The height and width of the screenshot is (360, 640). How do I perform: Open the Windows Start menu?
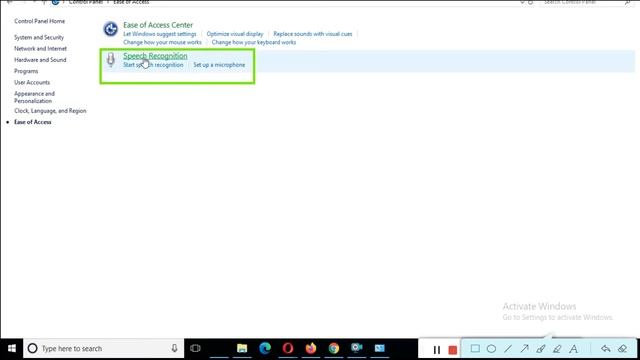[11, 349]
